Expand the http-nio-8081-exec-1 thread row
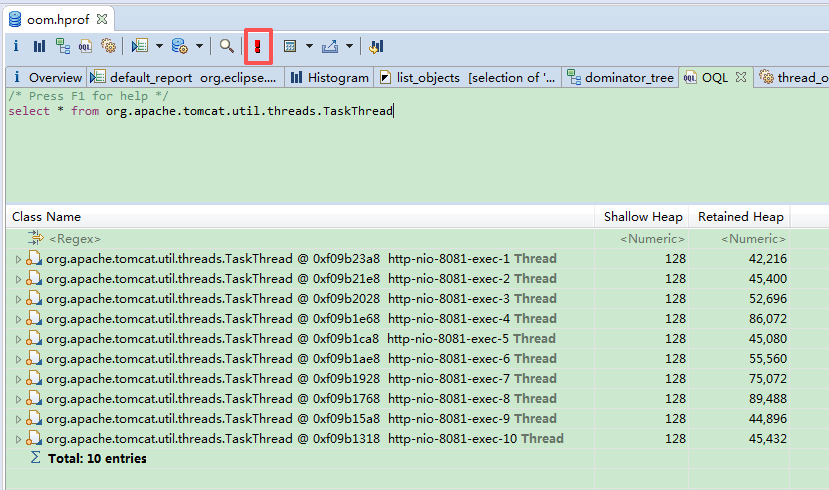 point(18,259)
